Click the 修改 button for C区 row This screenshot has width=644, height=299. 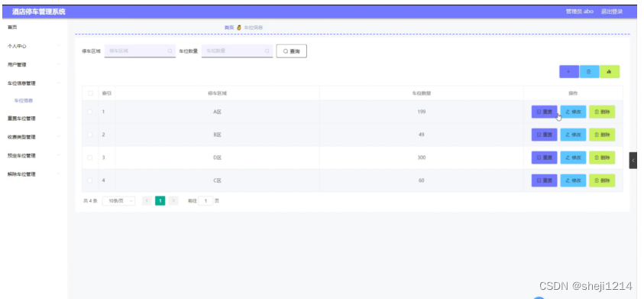[574, 180]
